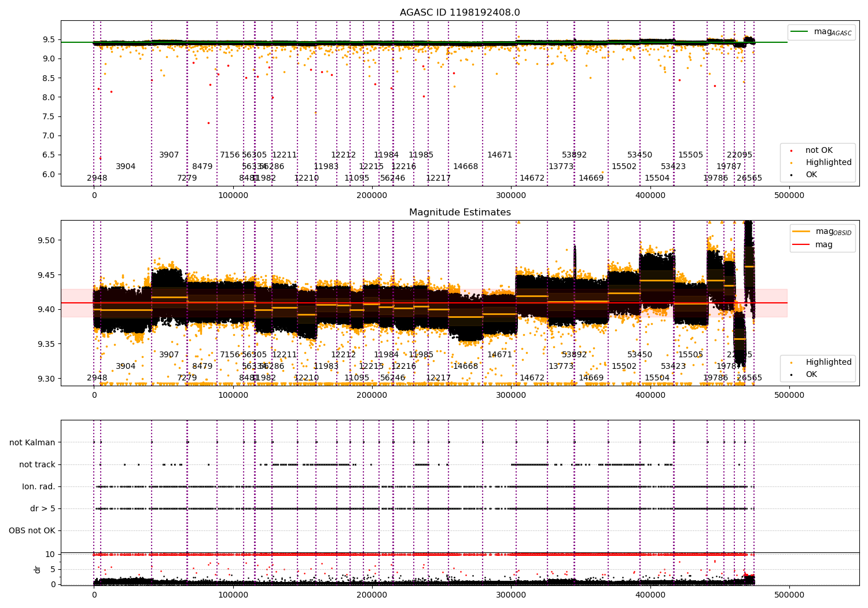
Task: Click the 500000 x-tick under the bottom plot
Action: pos(789,595)
